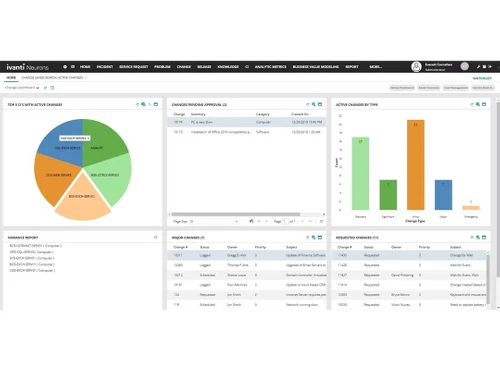Viewport: 500px width, 375px height.
Task: Open search icon in Active Changes by Type panel
Action: (478, 104)
